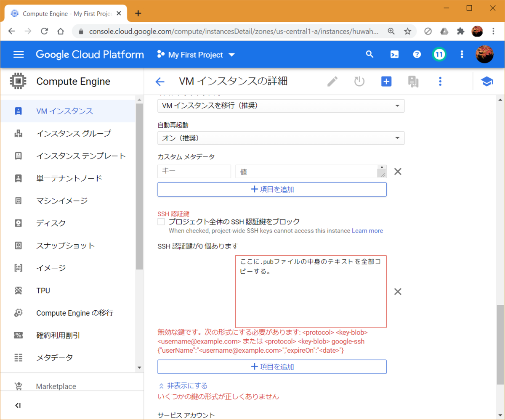Click 項目を追加 under SSH keys
505x420 pixels.
[x=272, y=367]
